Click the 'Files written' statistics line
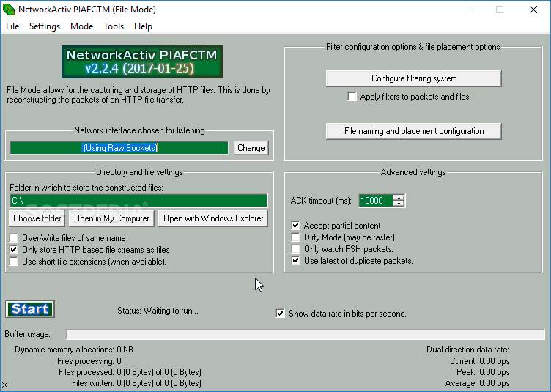 (136, 383)
